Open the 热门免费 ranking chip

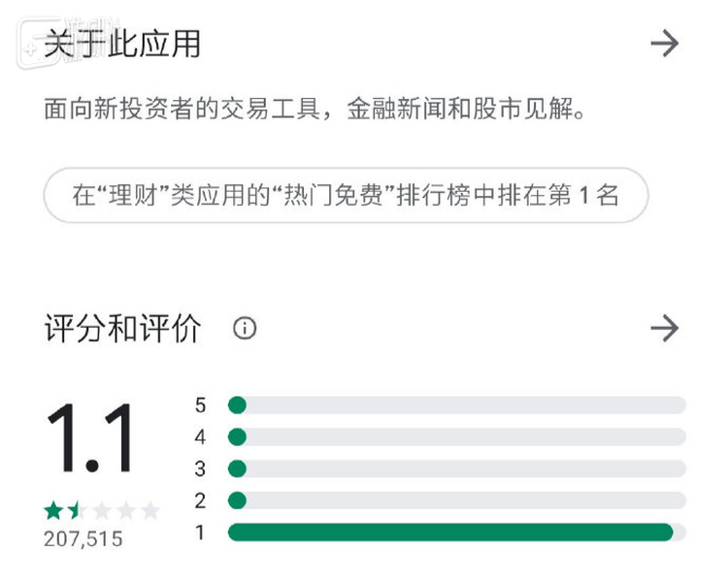point(346,196)
